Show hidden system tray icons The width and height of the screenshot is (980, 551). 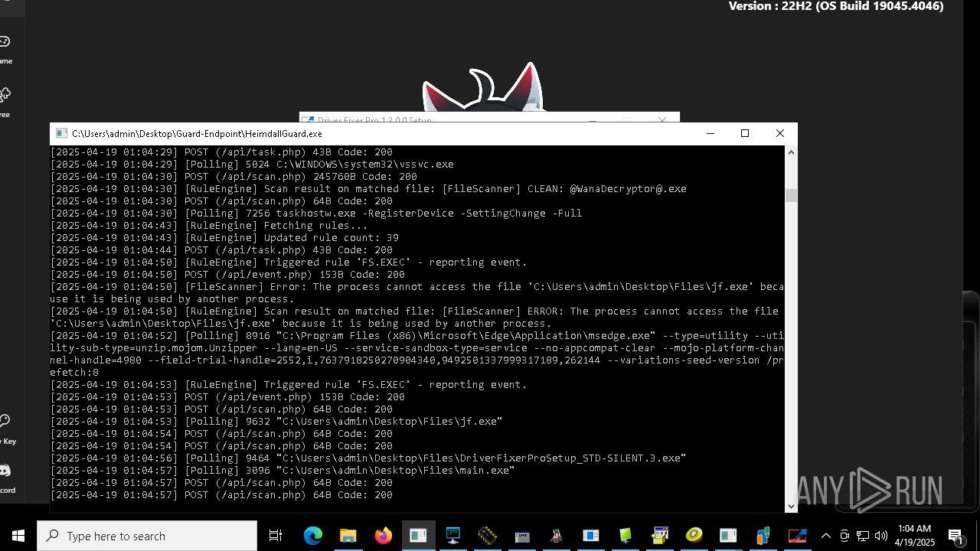point(825,536)
